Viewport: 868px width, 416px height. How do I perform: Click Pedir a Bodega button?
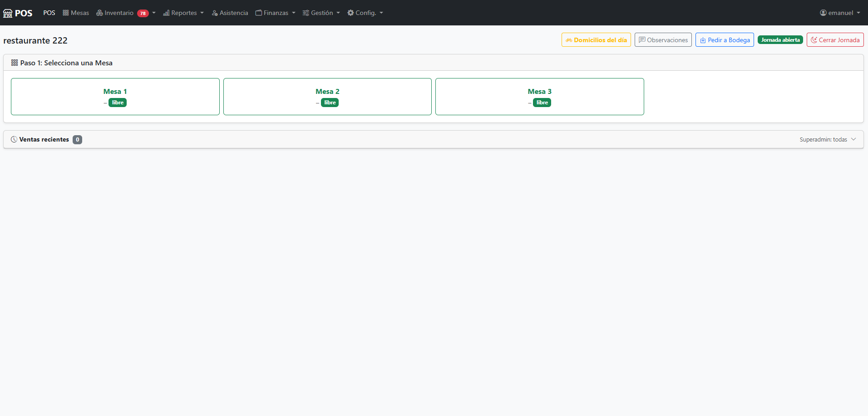pos(725,40)
